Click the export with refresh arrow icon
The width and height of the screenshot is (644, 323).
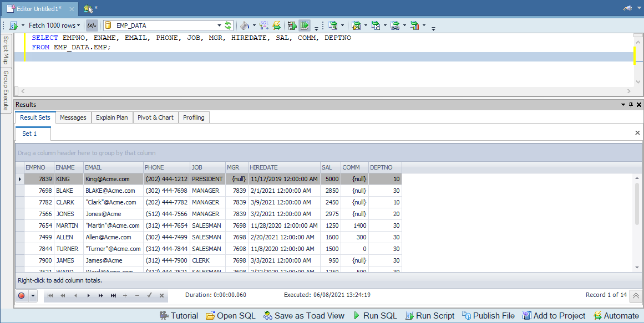click(x=376, y=25)
